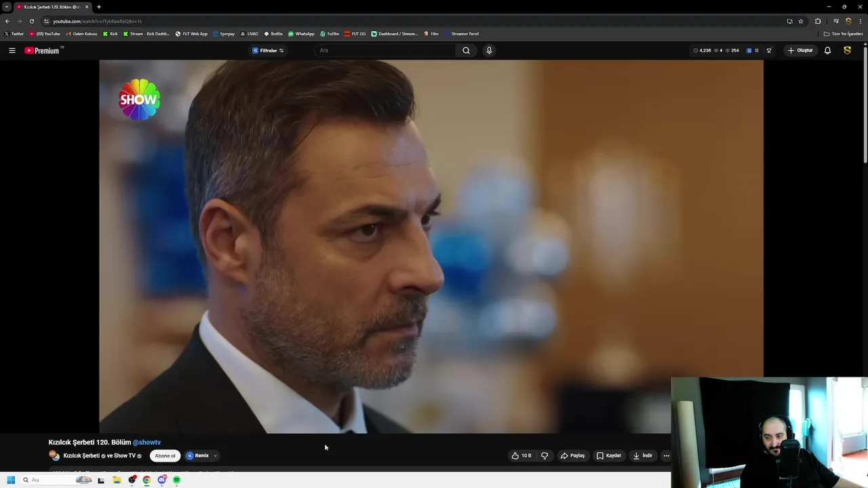This screenshot has height=488, width=868.
Task: Dislike the video with thumbs down
Action: click(544, 455)
